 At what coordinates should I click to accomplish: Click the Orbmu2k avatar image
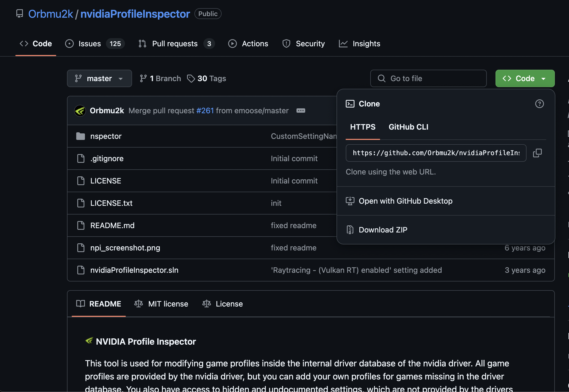pyautogui.click(x=80, y=111)
